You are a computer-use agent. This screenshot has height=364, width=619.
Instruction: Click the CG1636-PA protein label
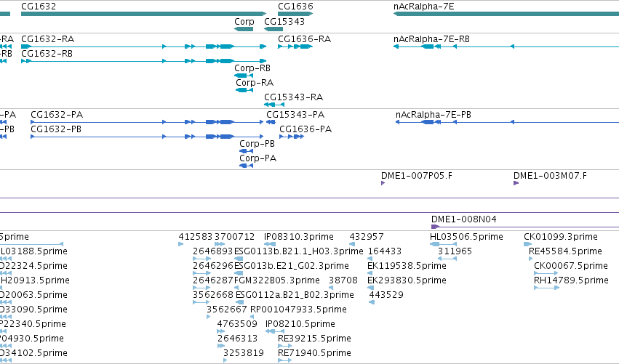pos(305,129)
